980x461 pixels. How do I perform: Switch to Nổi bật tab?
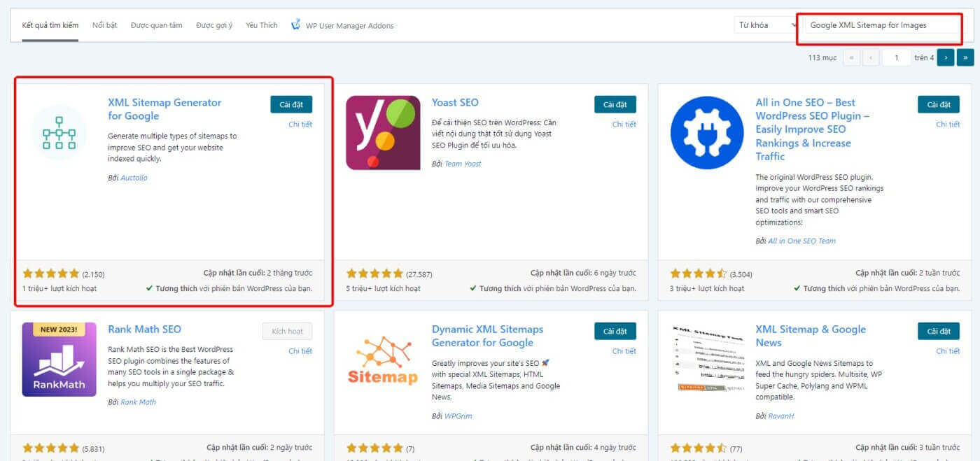(x=105, y=25)
